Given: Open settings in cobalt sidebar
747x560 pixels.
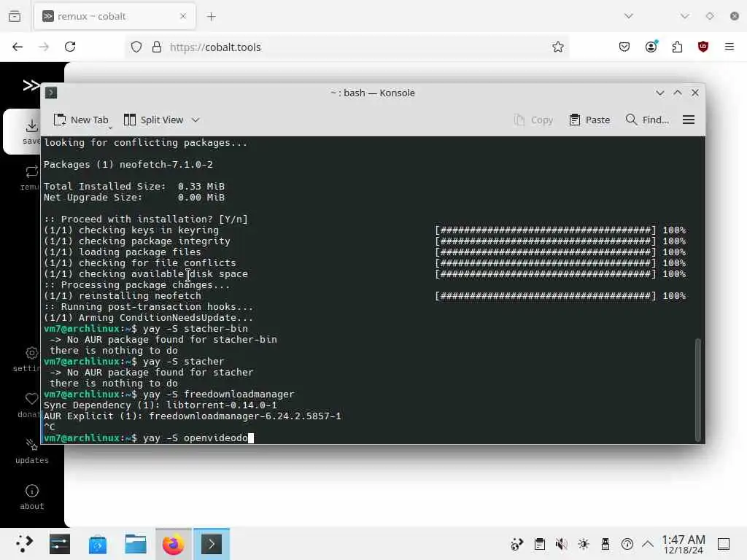Looking at the screenshot, I should click(x=28, y=359).
